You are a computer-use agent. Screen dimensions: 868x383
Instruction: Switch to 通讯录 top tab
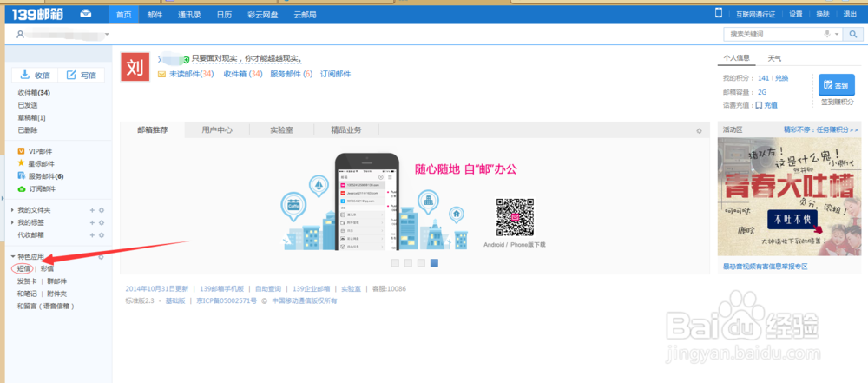point(188,15)
